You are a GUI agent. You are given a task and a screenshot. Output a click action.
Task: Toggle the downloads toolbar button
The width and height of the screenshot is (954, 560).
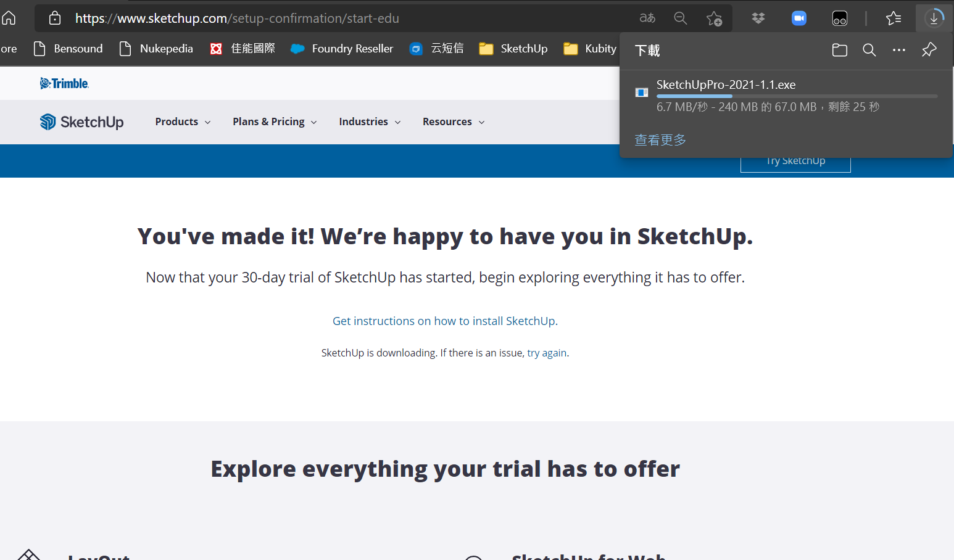934,18
